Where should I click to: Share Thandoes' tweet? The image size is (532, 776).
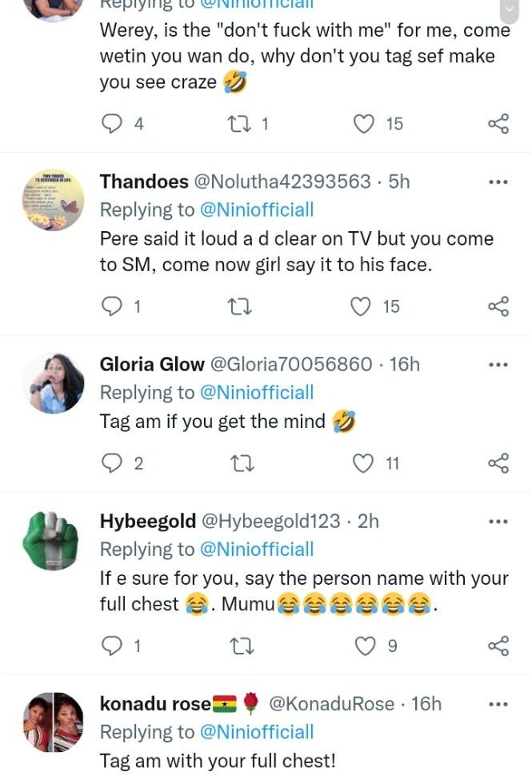(498, 306)
